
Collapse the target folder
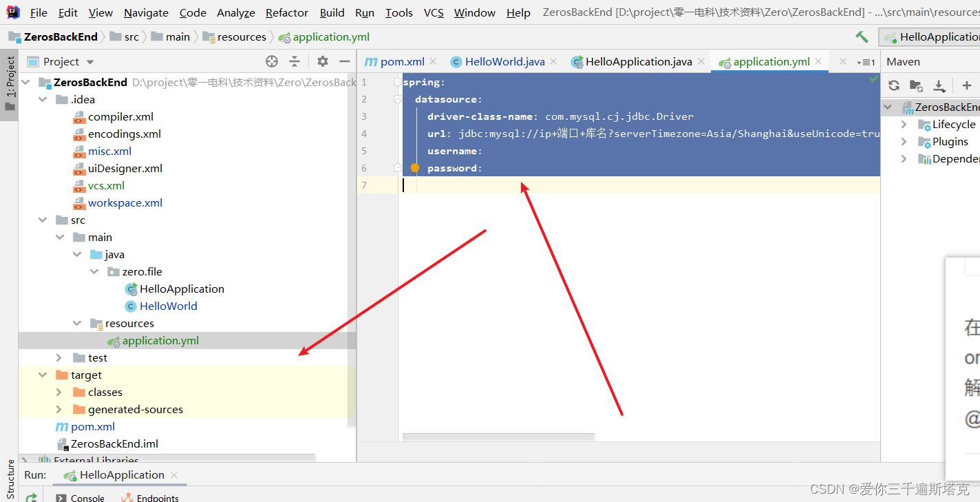coord(42,375)
